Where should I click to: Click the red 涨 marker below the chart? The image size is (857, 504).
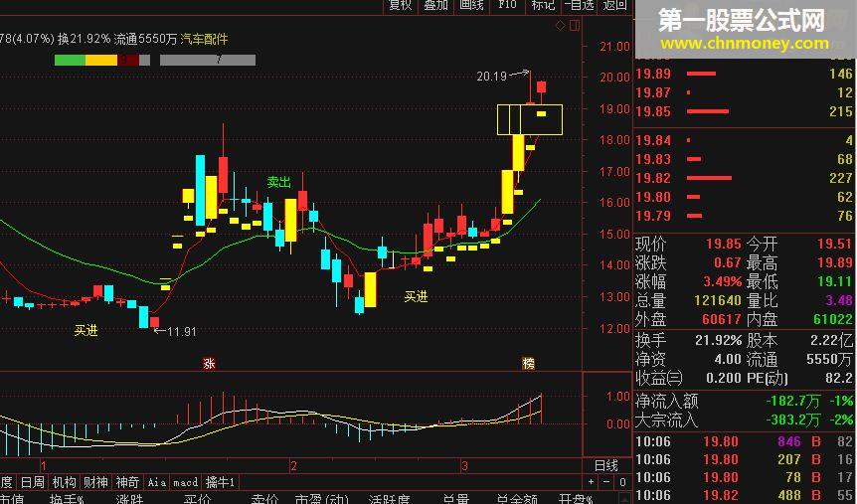coord(209,363)
